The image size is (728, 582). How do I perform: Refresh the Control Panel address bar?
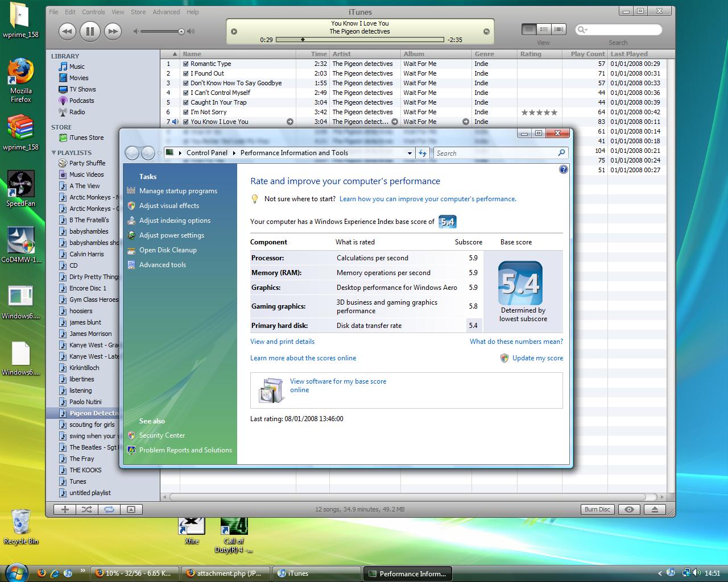pos(423,153)
